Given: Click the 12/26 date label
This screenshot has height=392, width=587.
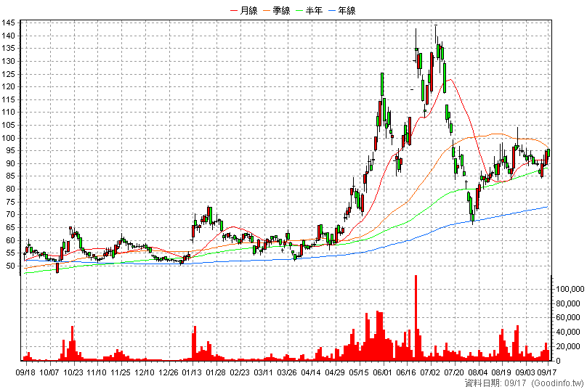Looking at the screenshot, I should (x=169, y=372).
